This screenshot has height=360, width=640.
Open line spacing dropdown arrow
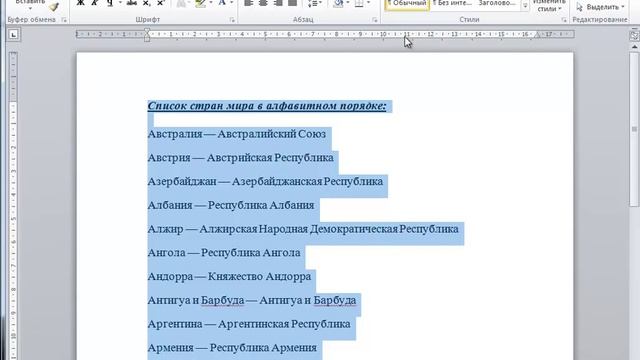320,3
